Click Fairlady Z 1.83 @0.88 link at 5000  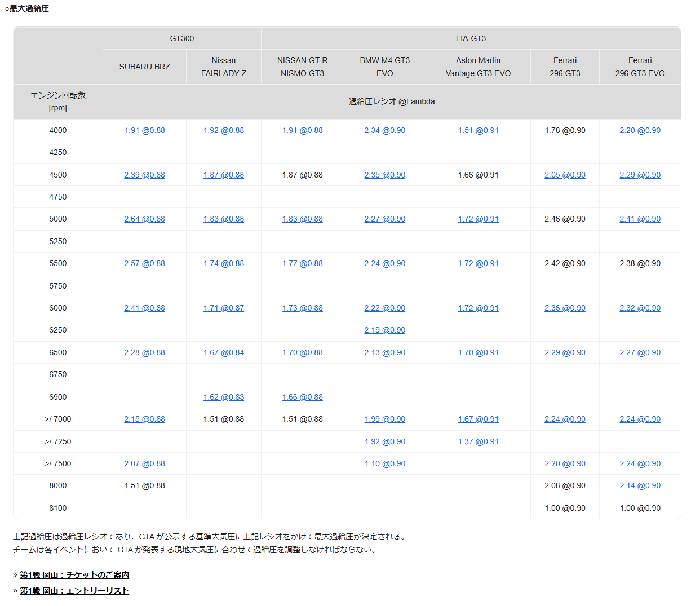(x=224, y=219)
